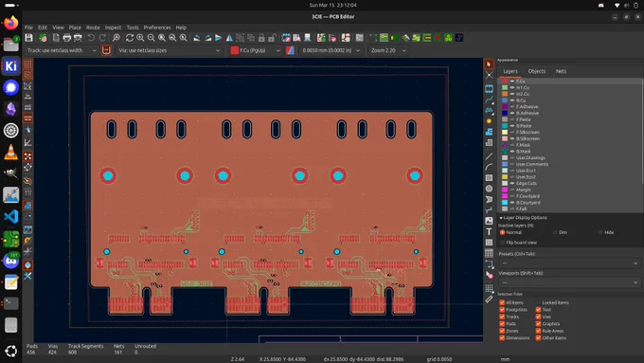Screen dimensions: 644x363
Task: Select the Hide inactive layers option
Action: (600, 233)
